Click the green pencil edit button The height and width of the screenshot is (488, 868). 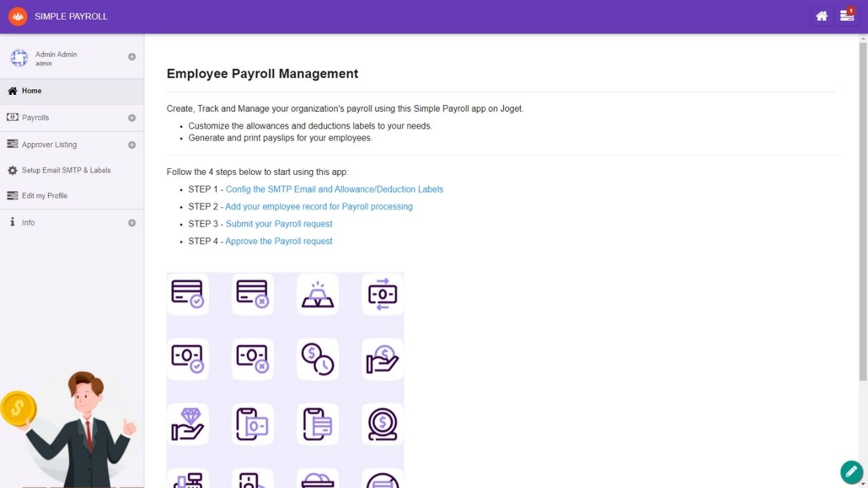pos(850,471)
